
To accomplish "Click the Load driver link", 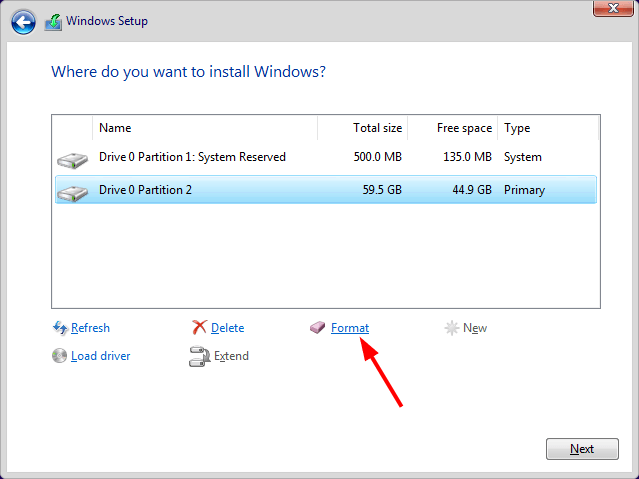I will [x=100, y=356].
